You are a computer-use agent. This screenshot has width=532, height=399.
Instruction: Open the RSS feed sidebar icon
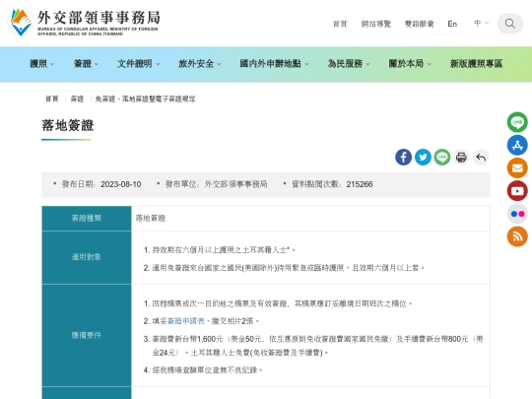point(517,236)
